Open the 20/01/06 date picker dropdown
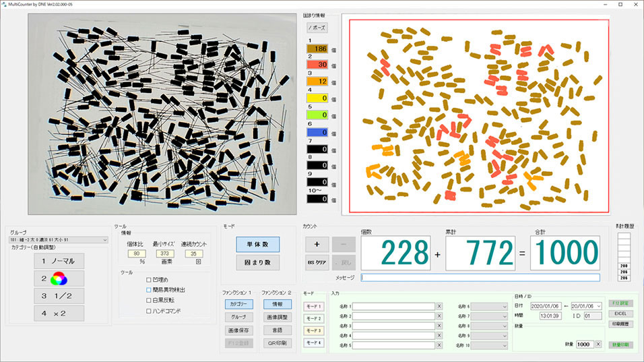 pos(599,306)
